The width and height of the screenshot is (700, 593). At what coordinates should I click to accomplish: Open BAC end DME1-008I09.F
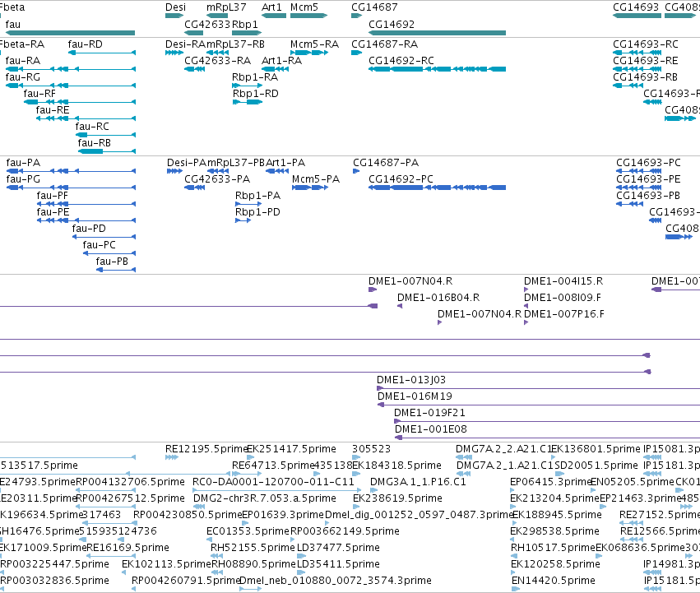point(563,298)
